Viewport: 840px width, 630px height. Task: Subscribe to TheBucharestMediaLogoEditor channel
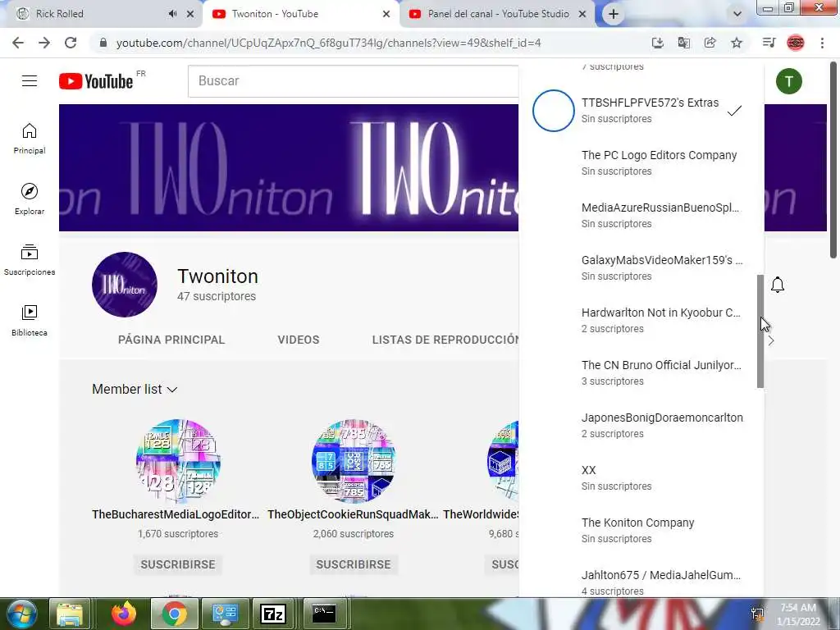click(x=178, y=564)
